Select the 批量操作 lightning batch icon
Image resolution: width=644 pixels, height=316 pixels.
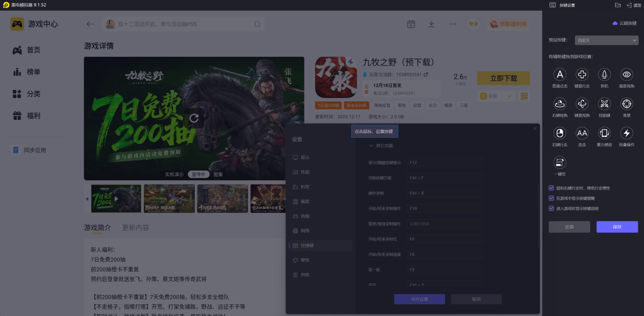(627, 133)
